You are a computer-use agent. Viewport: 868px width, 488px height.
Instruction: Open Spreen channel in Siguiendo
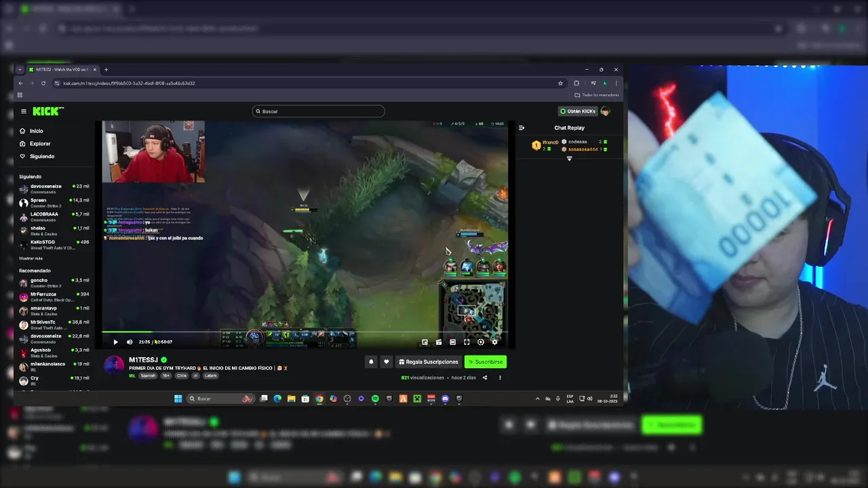[54, 203]
